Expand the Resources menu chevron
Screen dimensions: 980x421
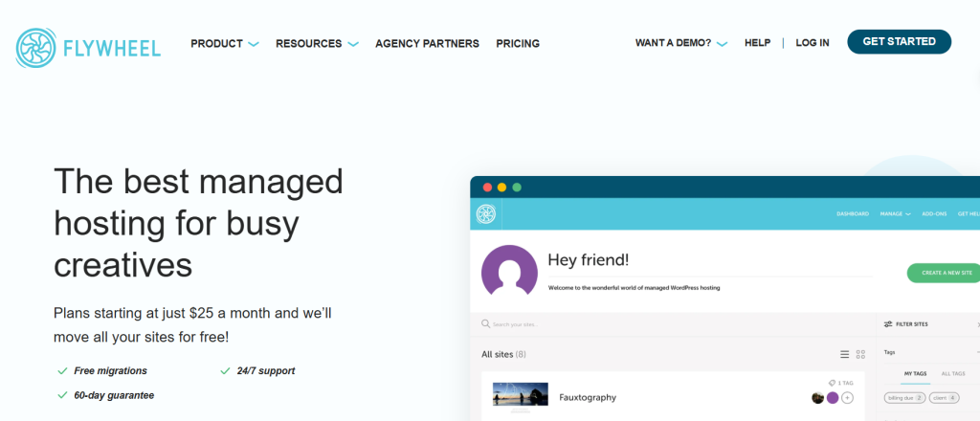353,44
